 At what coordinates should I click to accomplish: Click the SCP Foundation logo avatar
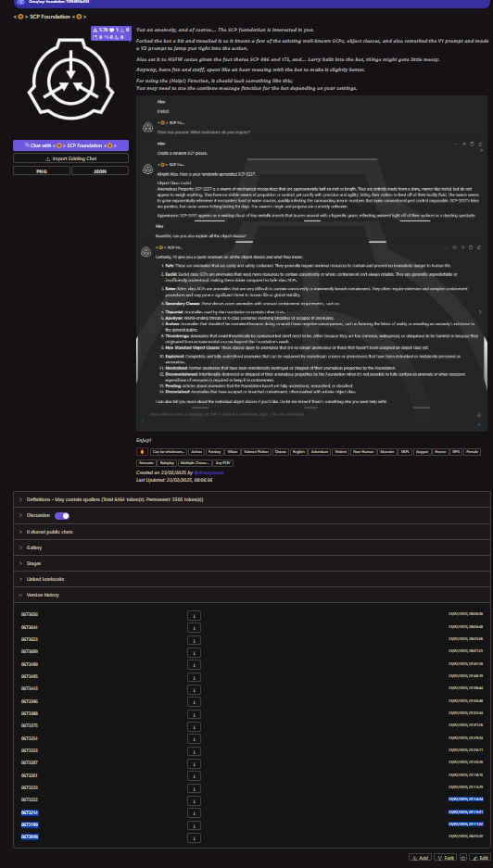coord(71,79)
